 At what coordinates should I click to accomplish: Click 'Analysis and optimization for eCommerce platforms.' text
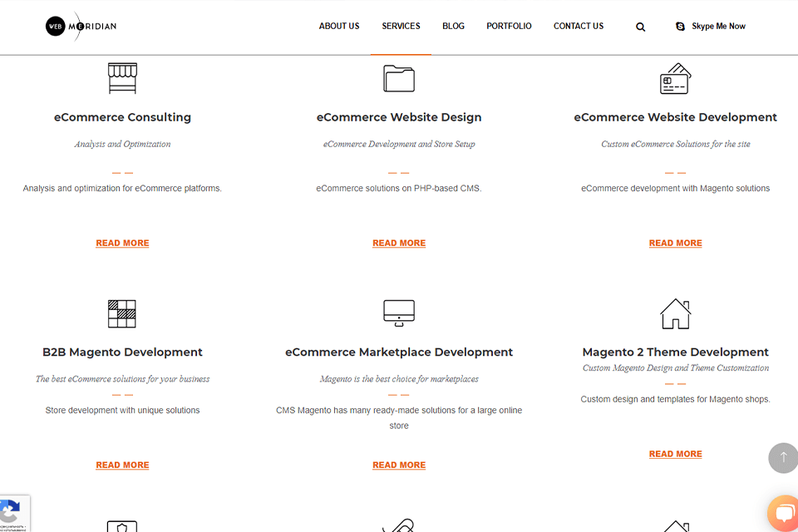[123, 189]
